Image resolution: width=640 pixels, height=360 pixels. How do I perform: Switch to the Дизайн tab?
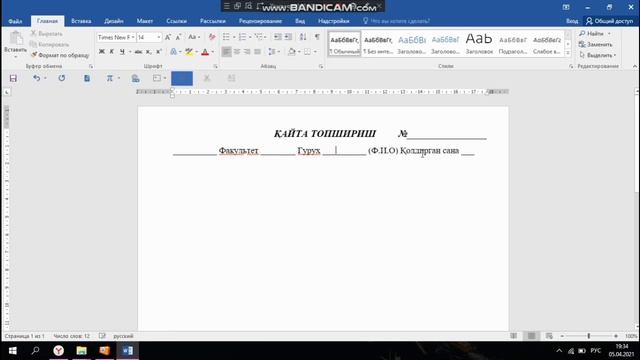click(x=113, y=21)
